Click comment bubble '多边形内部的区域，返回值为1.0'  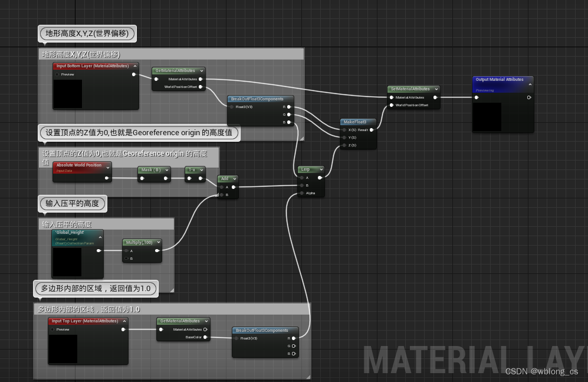coord(96,289)
